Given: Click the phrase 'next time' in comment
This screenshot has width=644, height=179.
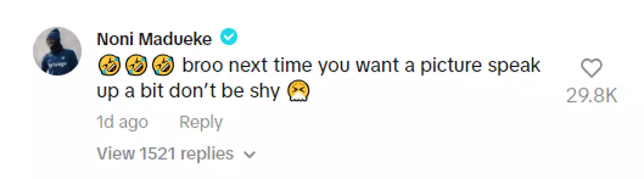Looking at the screenshot, I should (271, 66).
